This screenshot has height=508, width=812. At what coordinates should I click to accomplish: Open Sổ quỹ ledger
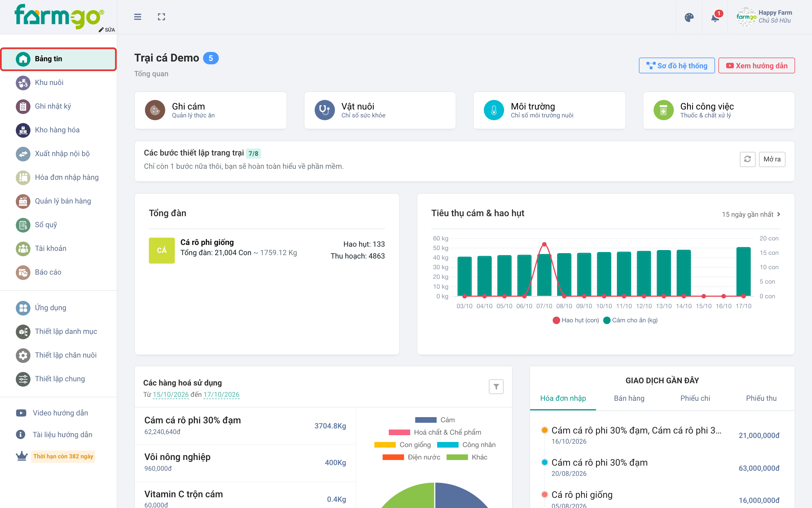58,225
